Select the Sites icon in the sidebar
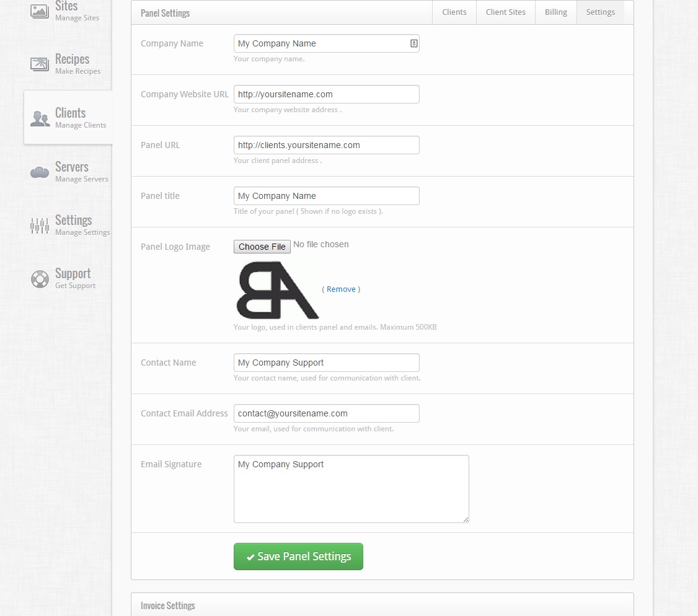 coord(38,11)
